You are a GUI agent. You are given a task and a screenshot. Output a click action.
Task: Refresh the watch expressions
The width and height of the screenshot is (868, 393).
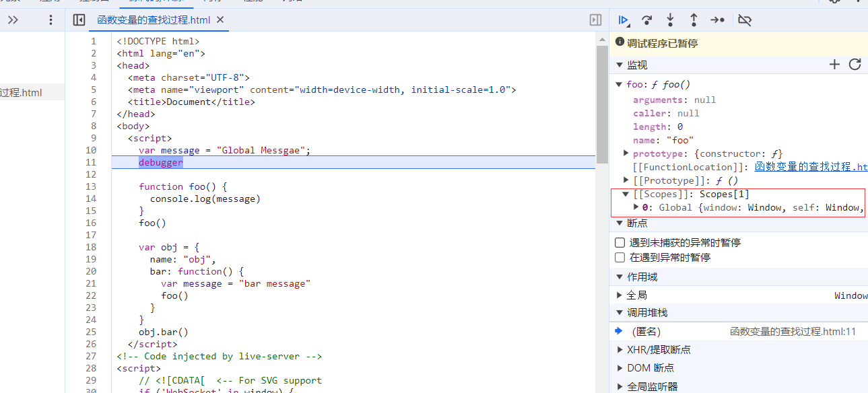click(x=855, y=65)
